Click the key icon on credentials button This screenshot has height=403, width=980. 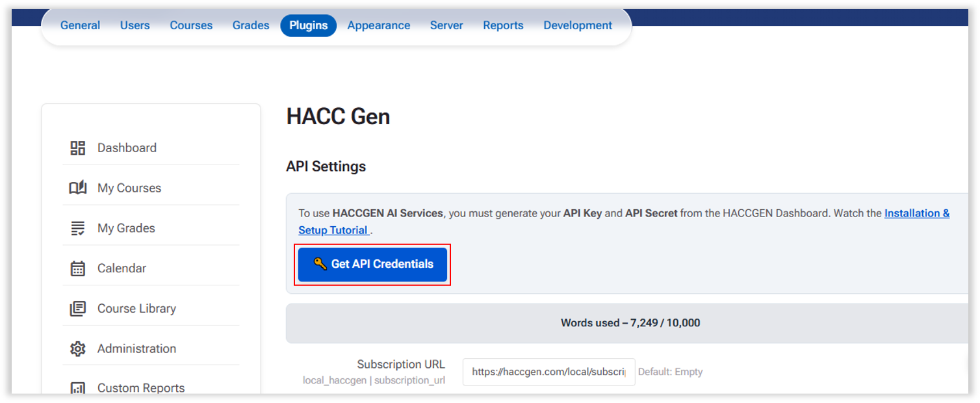tap(320, 263)
